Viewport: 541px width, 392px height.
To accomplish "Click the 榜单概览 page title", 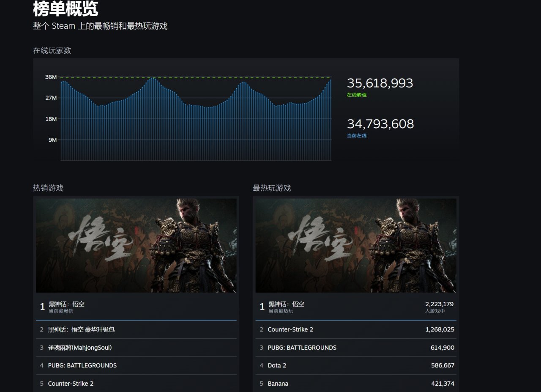I will click(66, 8).
